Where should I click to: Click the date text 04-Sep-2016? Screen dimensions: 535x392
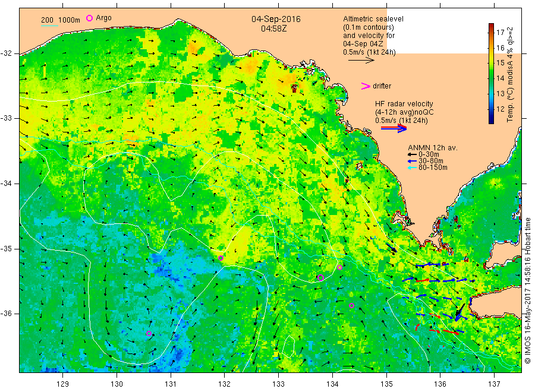pyautogui.click(x=276, y=19)
